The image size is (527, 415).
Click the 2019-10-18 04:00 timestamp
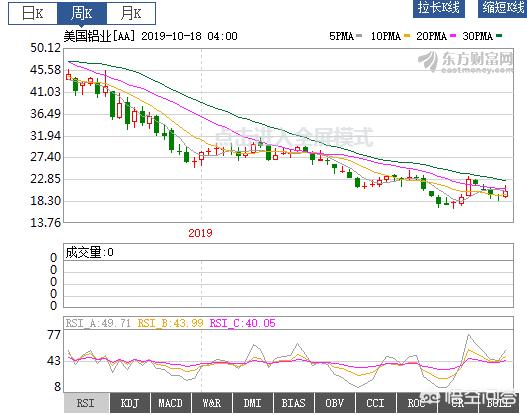point(189,36)
